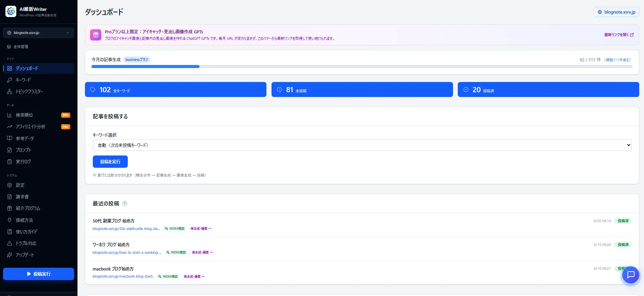Open the chat support bubble
644x296 pixels.
pyautogui.click(x=631, y=275)
